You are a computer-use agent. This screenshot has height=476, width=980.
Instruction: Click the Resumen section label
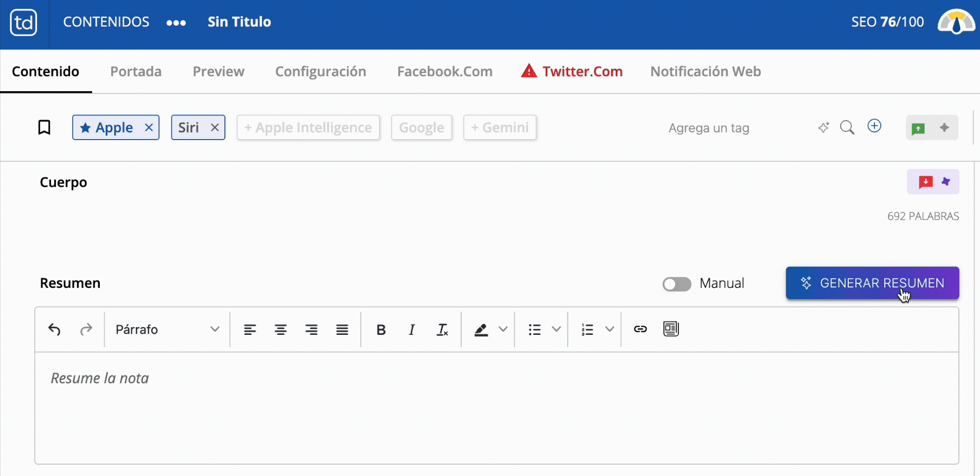point(70,283)
